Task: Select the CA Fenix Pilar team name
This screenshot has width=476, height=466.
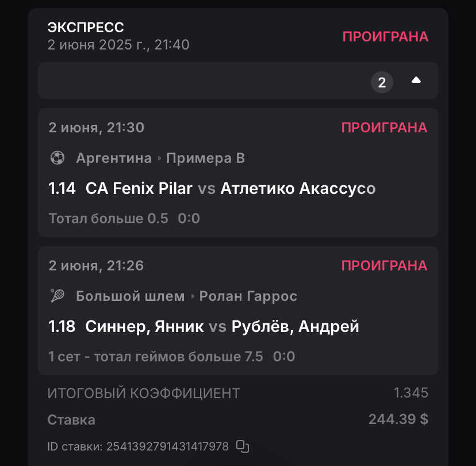Action: [x=139, y=188]
